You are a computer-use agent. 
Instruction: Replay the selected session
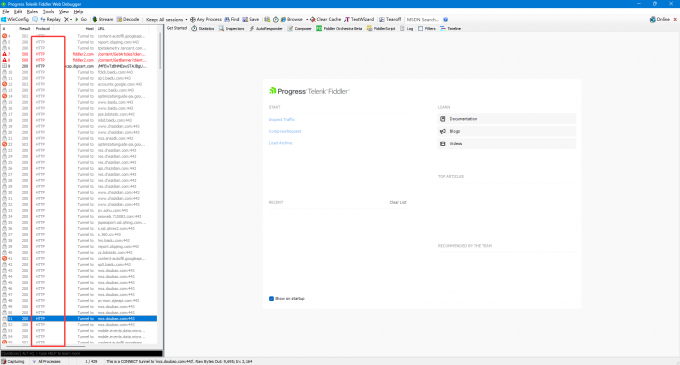coord(51,20)
